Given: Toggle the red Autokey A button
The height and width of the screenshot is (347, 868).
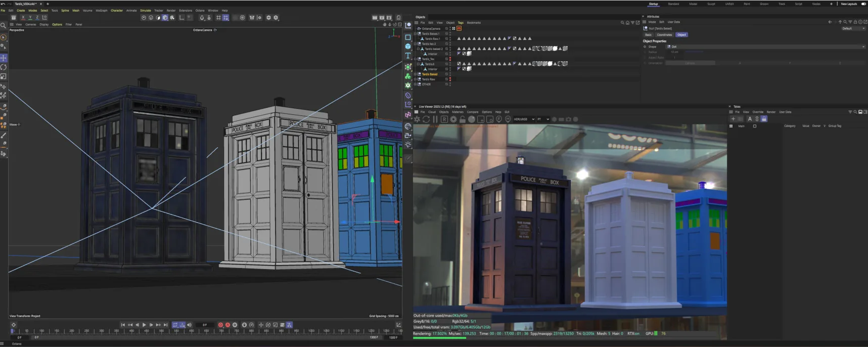Looking at the screenshot, I should pyautogui.click(x=227, y=325).
